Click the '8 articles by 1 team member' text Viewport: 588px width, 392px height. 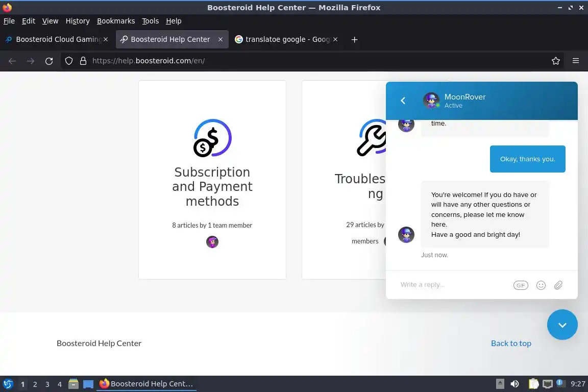coord(212,225)
